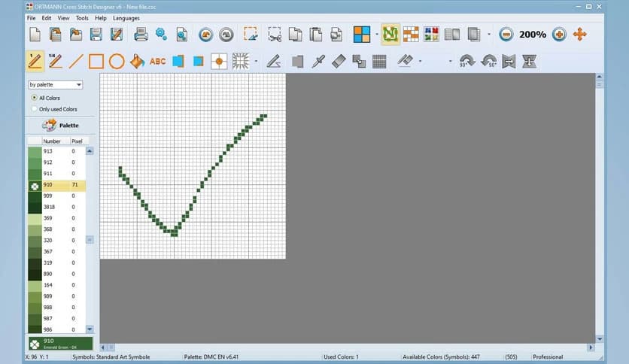
Task: Open the Tools menu
Action: click(82, 18)
